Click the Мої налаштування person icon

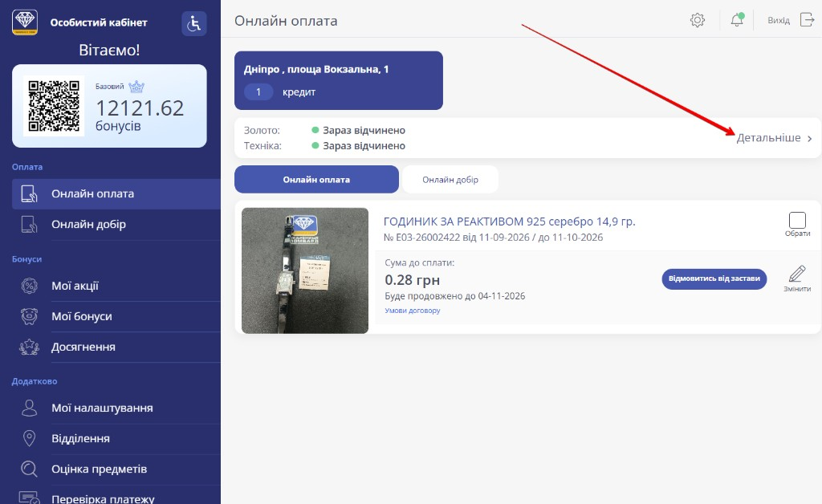click(29, 408)
